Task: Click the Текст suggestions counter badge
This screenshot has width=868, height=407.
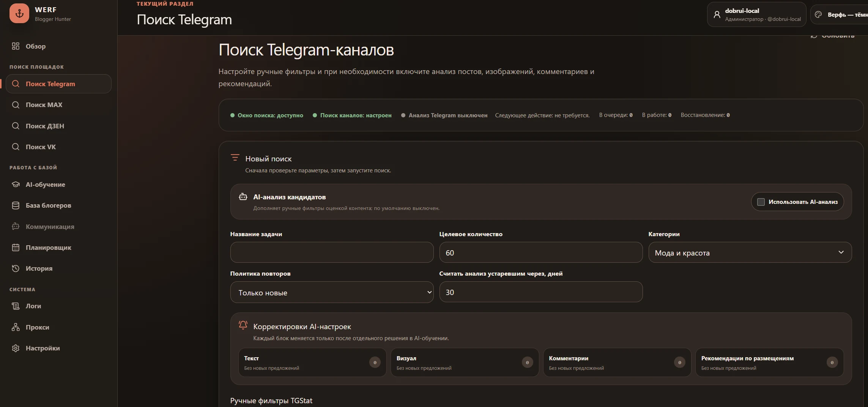Action: pos(375,363)
